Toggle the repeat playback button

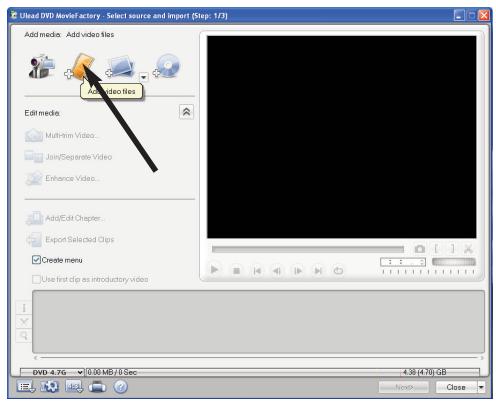338,270
